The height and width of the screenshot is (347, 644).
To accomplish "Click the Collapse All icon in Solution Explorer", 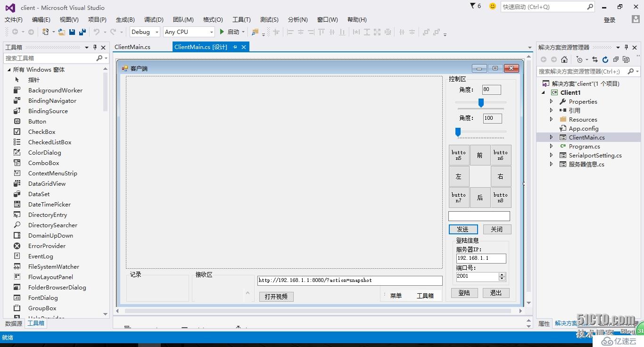I will [x=616, y=59].
